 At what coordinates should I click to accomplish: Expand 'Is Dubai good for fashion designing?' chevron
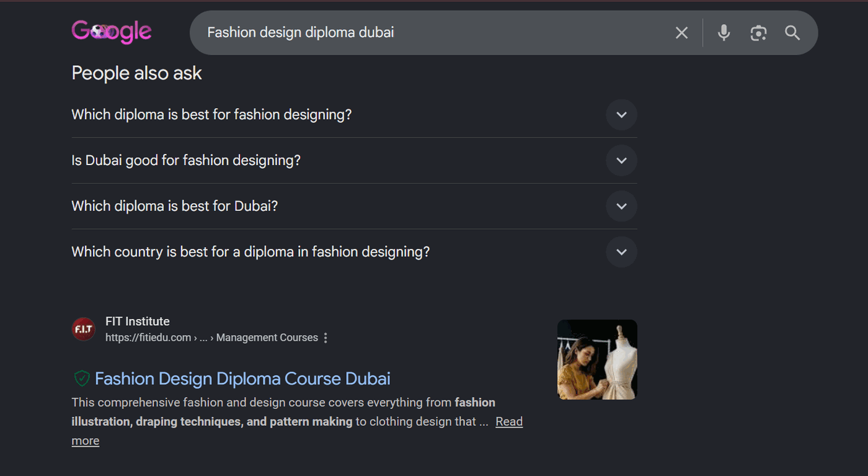[x=621, y=161]
